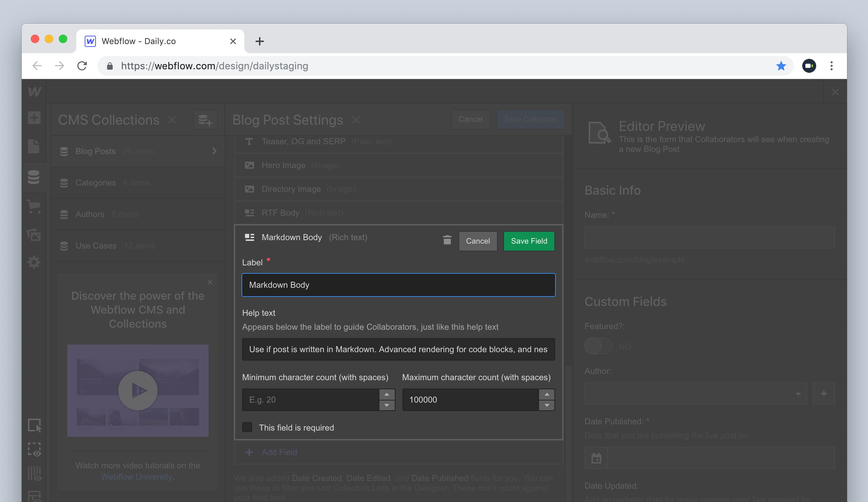Click the Add Field link
The image size is (868, 502).
click(279, 452)
